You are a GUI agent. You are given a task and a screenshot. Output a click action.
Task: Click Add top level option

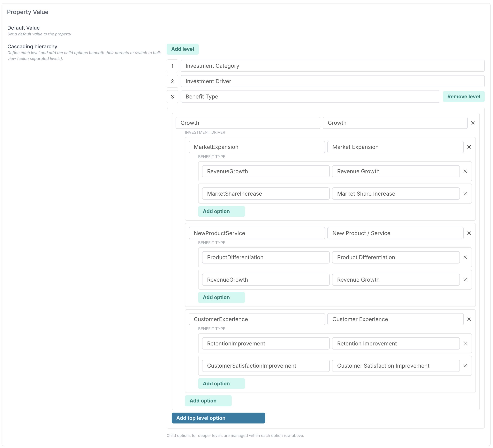coord(218,418)
